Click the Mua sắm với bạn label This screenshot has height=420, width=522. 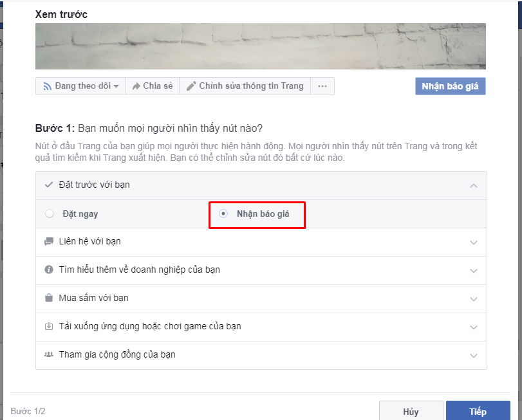(x=93, y=298)
